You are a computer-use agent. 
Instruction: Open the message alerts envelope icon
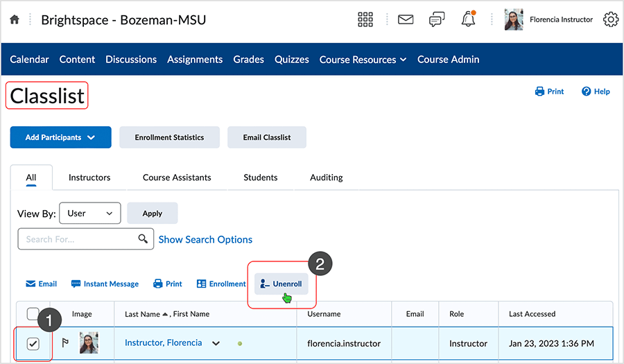[x=406, y=19]
